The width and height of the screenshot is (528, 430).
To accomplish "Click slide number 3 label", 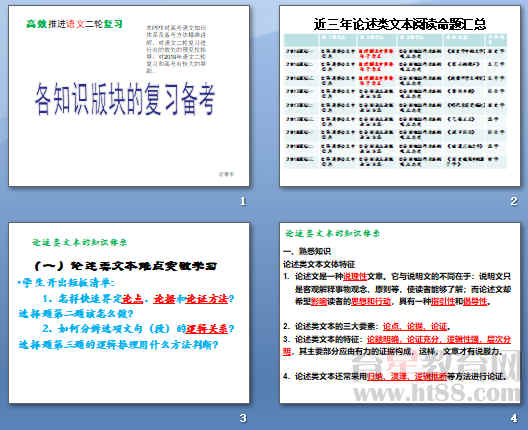I will coord(243,418).
